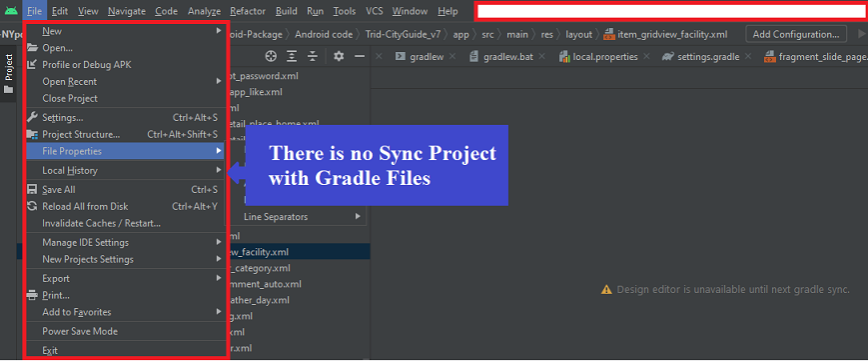Expand the Line Separators submenu arrow

click(359, 216)
